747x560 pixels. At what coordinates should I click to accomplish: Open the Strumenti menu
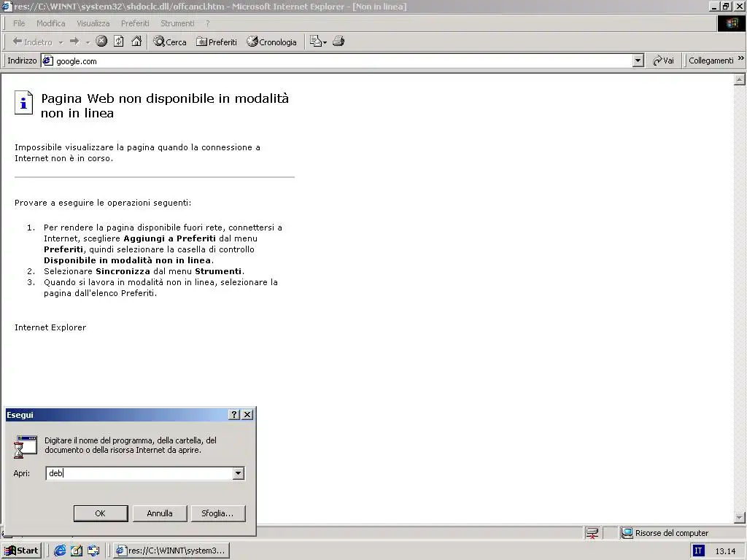177,23
